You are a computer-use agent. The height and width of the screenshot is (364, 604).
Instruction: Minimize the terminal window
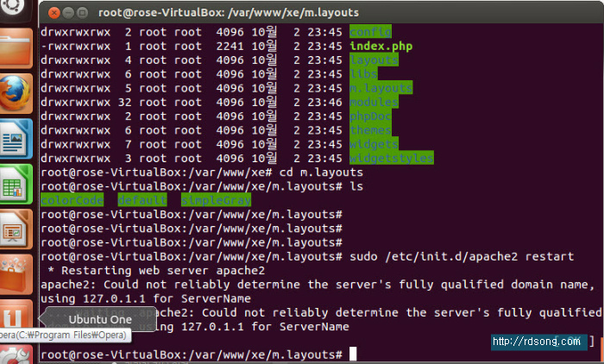pos(68,13)
